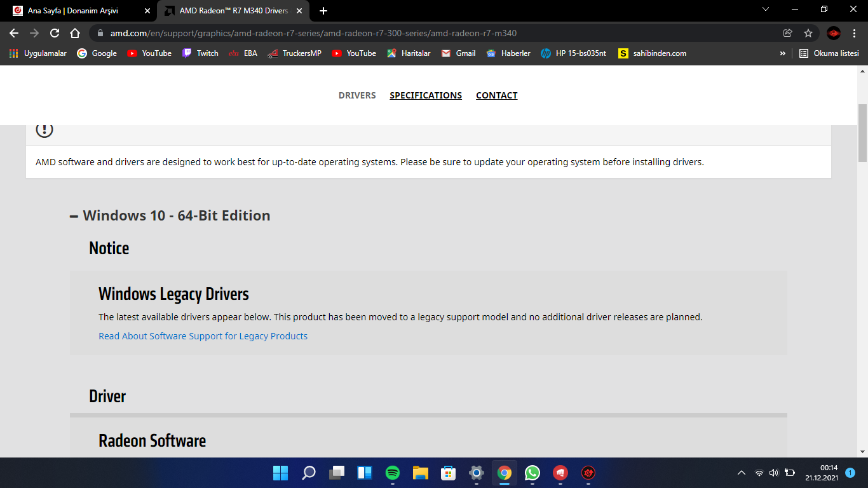Viewport: 868px width, 488px height.
Task: Go back to the previous page
Action: 14,33
